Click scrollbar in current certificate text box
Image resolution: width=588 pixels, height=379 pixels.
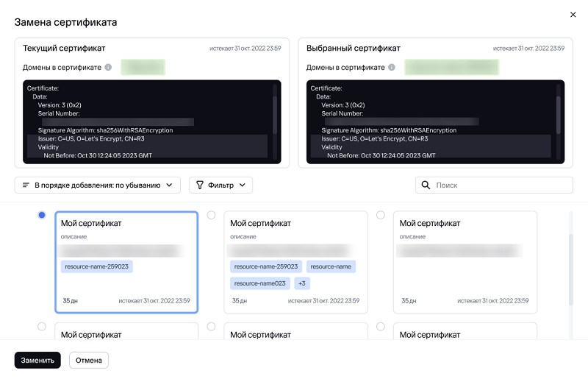point(275,110)
